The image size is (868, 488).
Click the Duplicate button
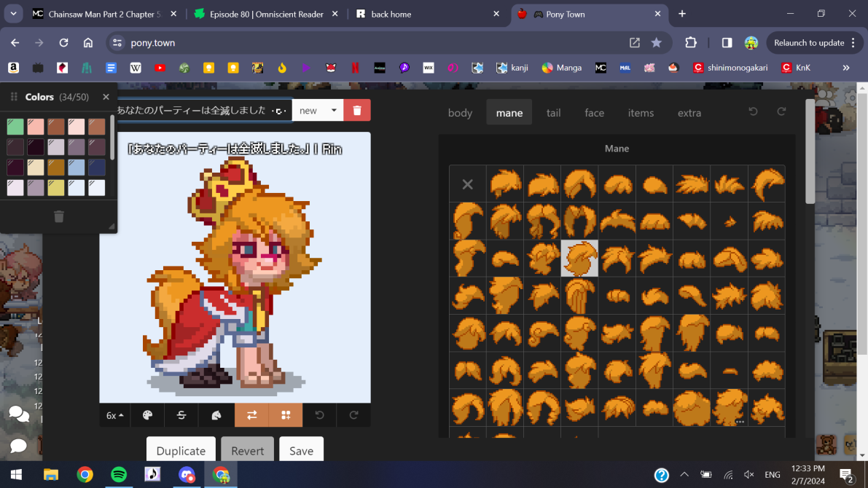(181, 451)
